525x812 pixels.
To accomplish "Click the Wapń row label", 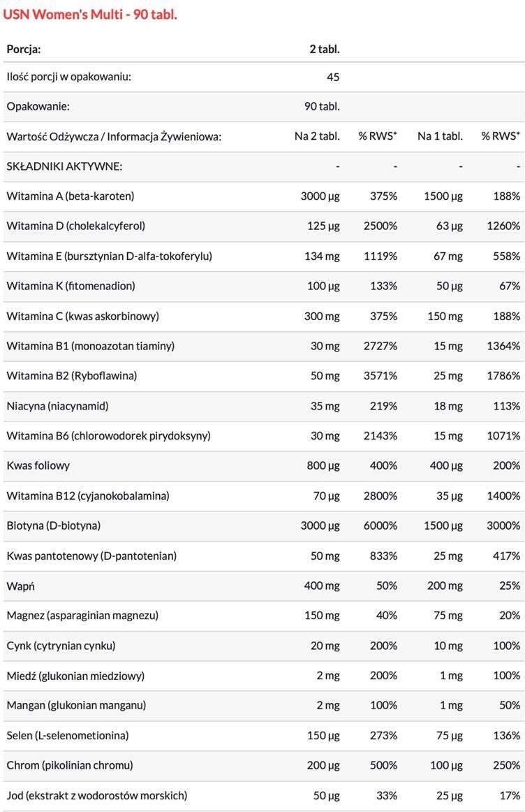I will tap(20, 586).
